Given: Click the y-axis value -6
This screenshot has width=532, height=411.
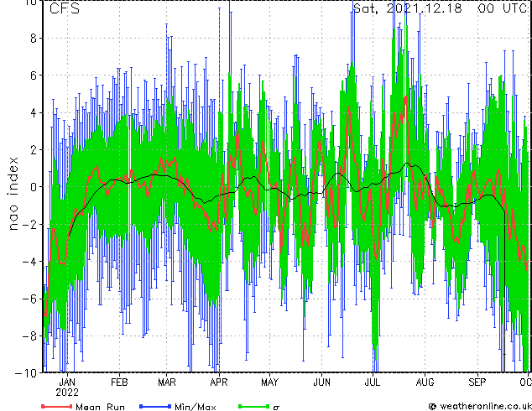Looking at the screenshot, I should [x=29, y=299].
